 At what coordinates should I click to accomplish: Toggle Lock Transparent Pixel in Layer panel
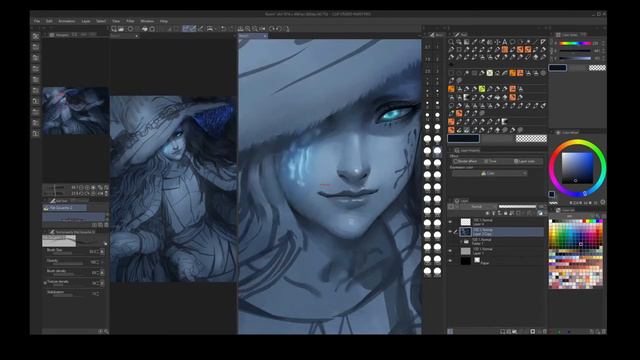[x=511, y=213]
